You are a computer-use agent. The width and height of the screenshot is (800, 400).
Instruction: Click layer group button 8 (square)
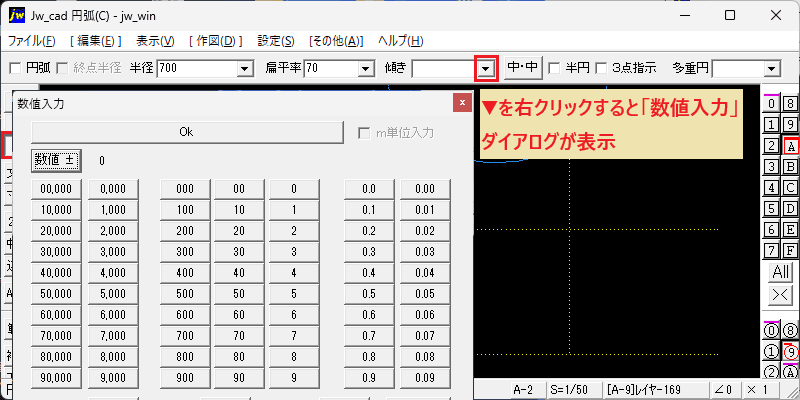click(x=790, y=104)
